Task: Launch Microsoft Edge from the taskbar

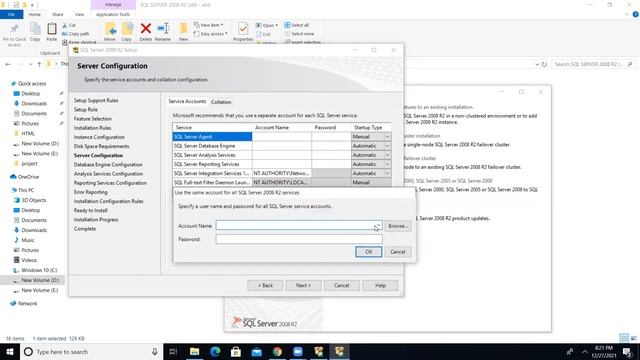Action: tap(215, 351)
